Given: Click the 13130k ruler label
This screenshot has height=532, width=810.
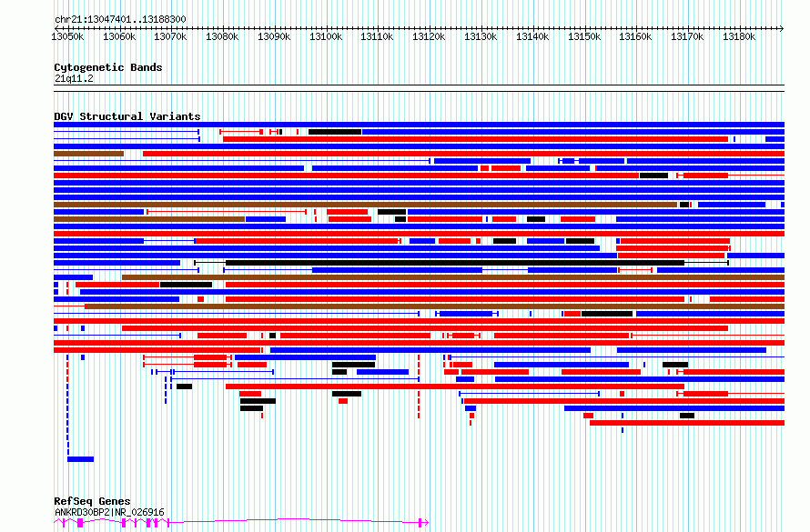Looking at the screenshot, I should point(481,36).
